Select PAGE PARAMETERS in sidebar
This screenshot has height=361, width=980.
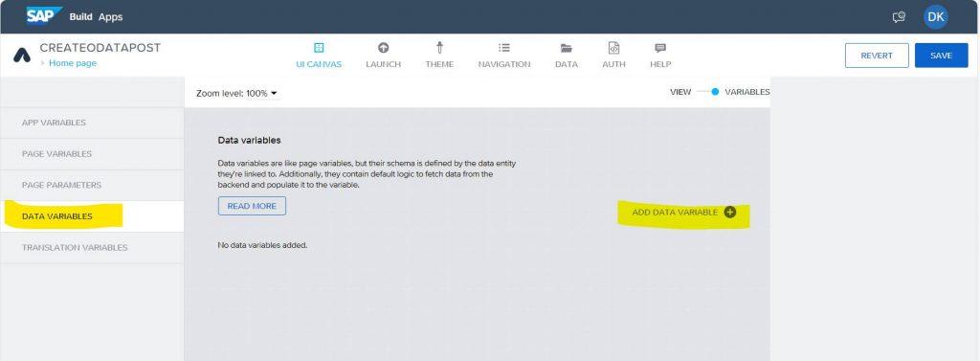[x=92, y=185]
